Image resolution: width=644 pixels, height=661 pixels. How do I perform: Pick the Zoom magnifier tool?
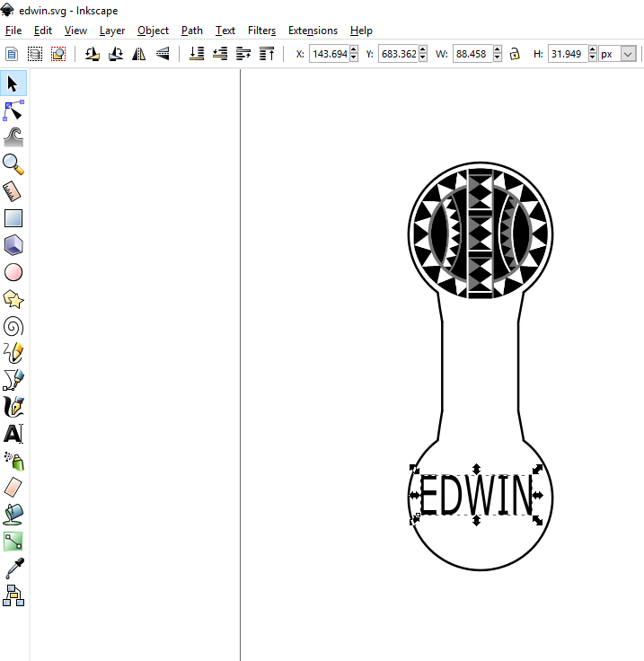click(x=13, y=164)
